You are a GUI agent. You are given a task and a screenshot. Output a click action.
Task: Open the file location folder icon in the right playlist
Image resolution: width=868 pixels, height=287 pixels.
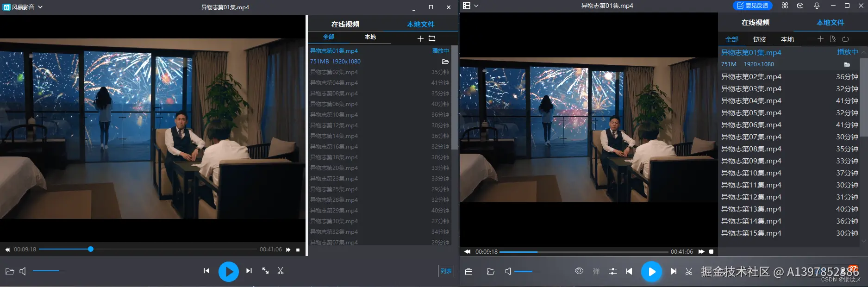[847, 65]
